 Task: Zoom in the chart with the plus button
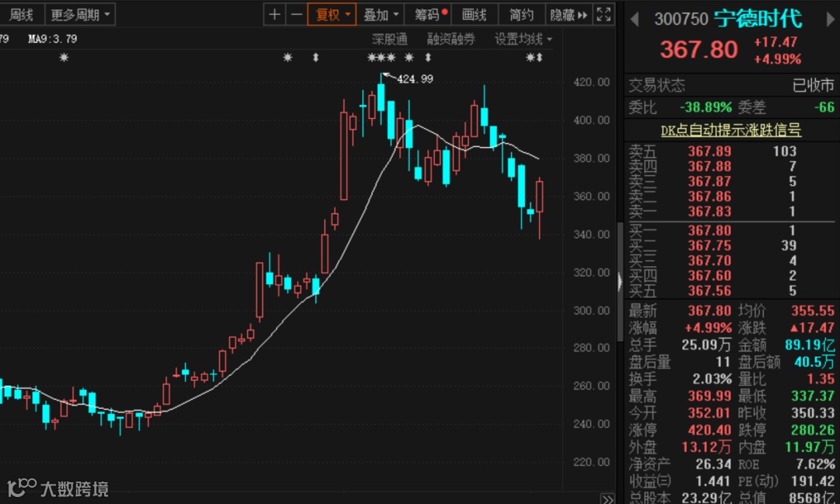[275, 15]
